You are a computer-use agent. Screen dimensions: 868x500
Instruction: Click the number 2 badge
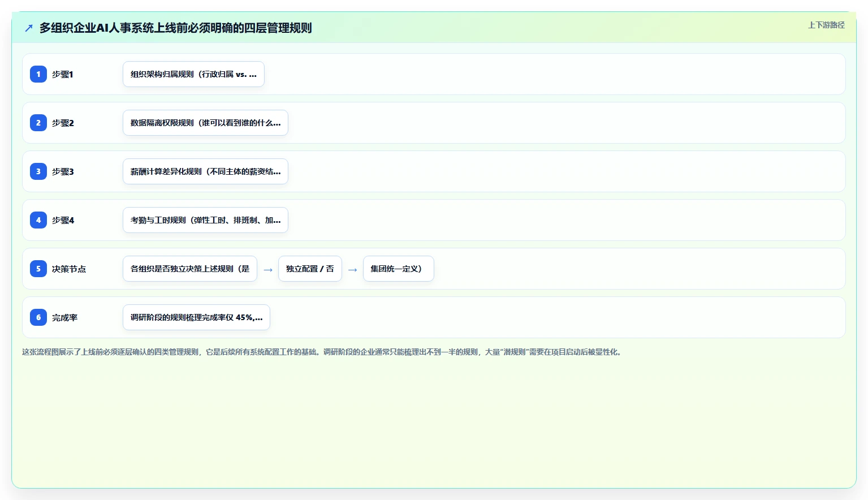38,123
